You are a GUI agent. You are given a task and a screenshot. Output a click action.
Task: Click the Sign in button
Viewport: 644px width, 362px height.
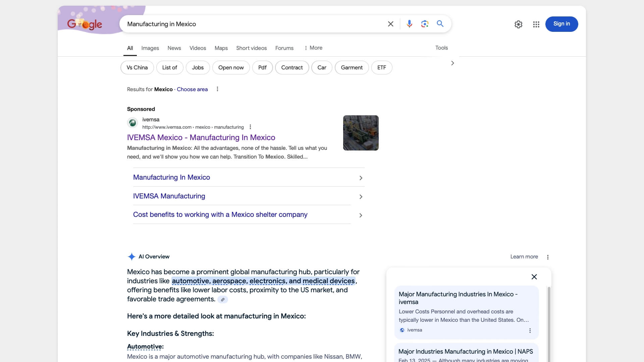(561, 24)
